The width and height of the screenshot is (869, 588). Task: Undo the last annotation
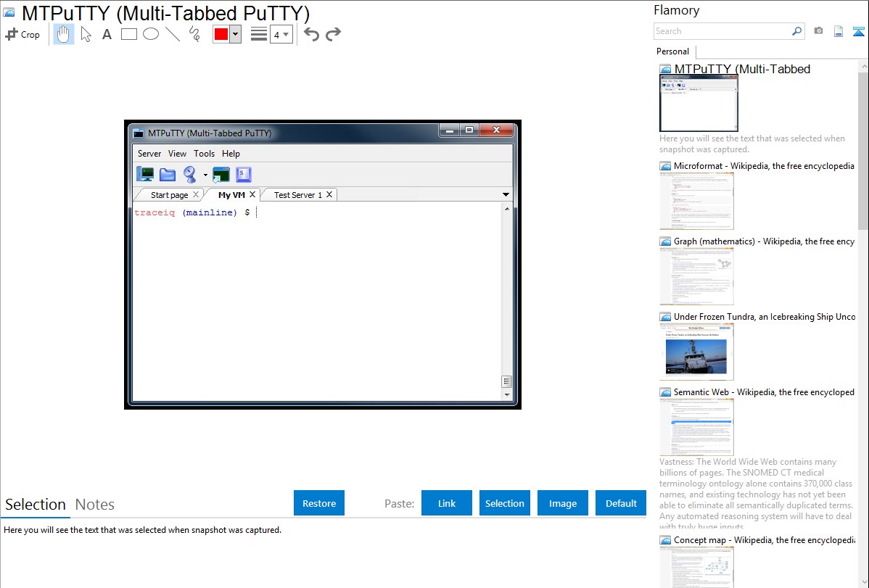pos(311,34)
